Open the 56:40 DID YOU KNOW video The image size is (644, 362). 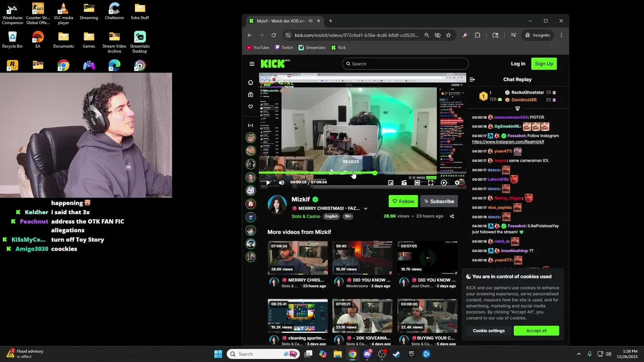coord(362,258)
